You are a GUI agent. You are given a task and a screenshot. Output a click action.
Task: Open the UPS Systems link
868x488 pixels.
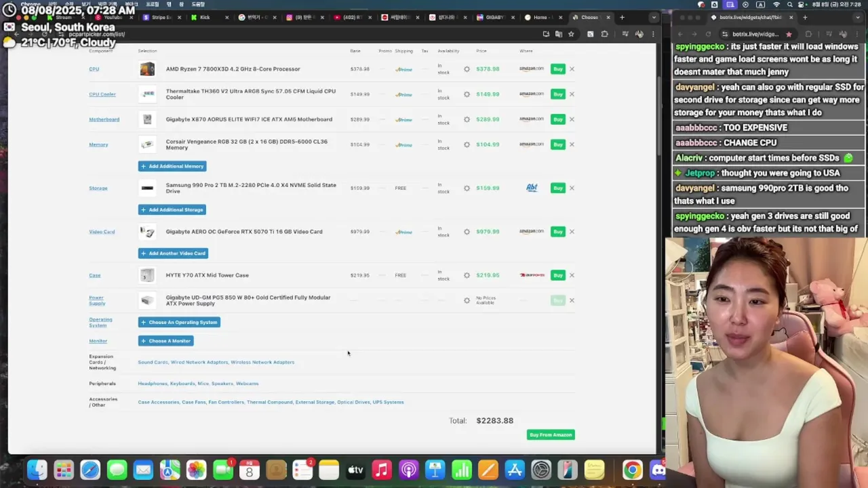(x=388, y=402)
